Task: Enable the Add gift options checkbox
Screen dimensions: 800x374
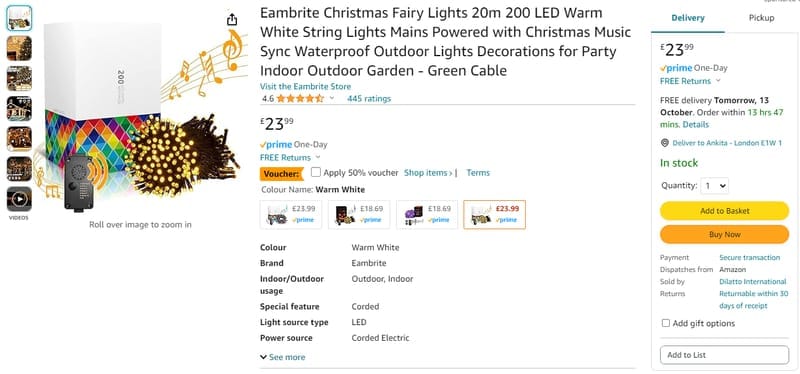Action: [666, 323]
